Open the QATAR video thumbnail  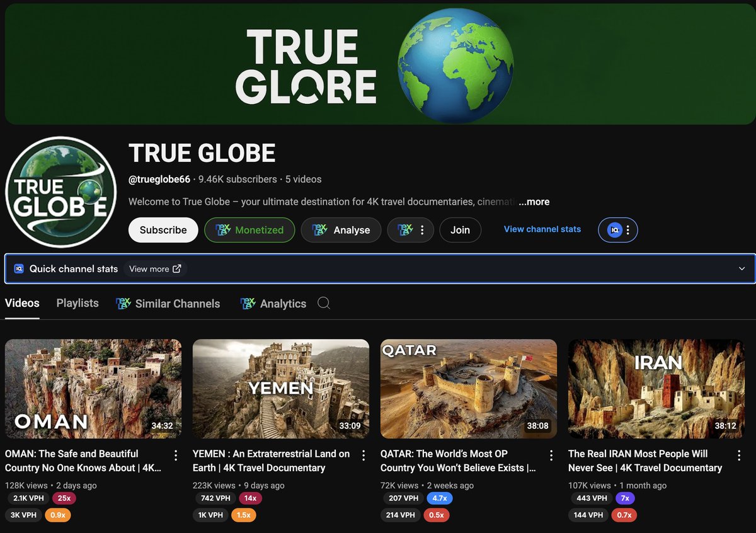click(x=469, y=389)
